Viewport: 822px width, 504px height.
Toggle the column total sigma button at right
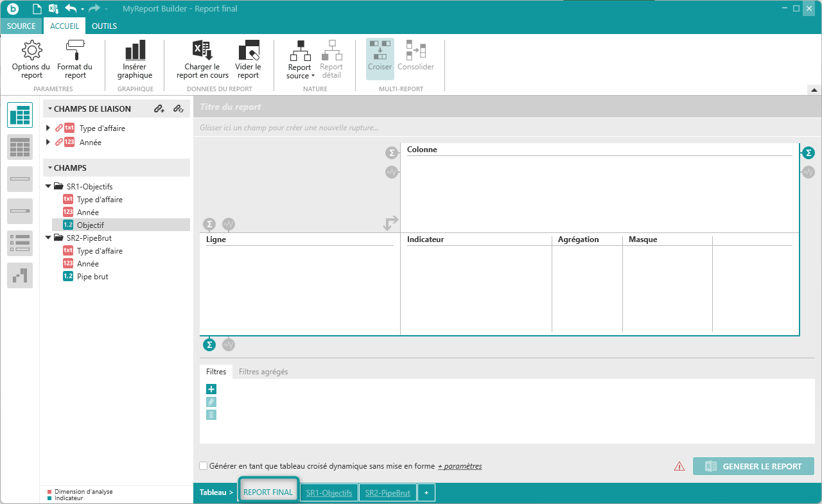point(809,153)
